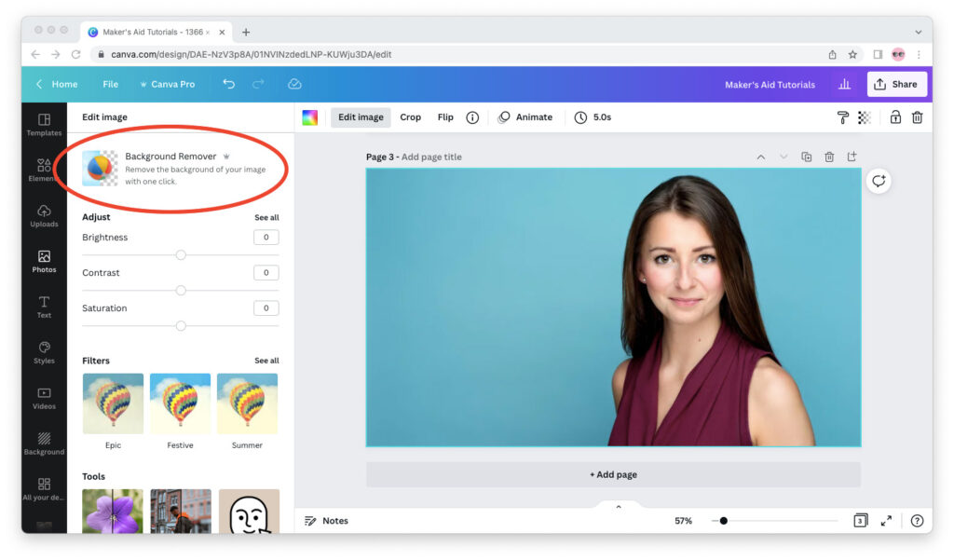This screenshot has height=560, width=954.
Task: Open the Background sidebar panel
Action: point(44,444)
